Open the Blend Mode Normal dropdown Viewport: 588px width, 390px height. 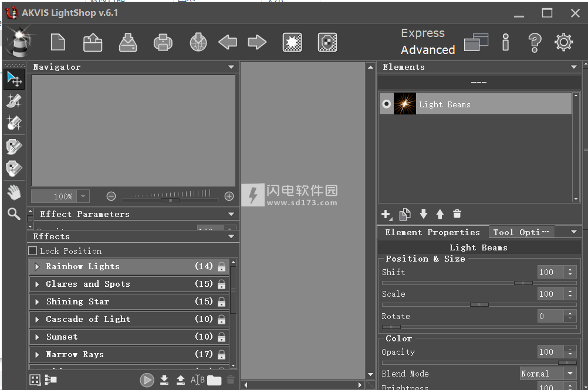(x=548, y=374)
